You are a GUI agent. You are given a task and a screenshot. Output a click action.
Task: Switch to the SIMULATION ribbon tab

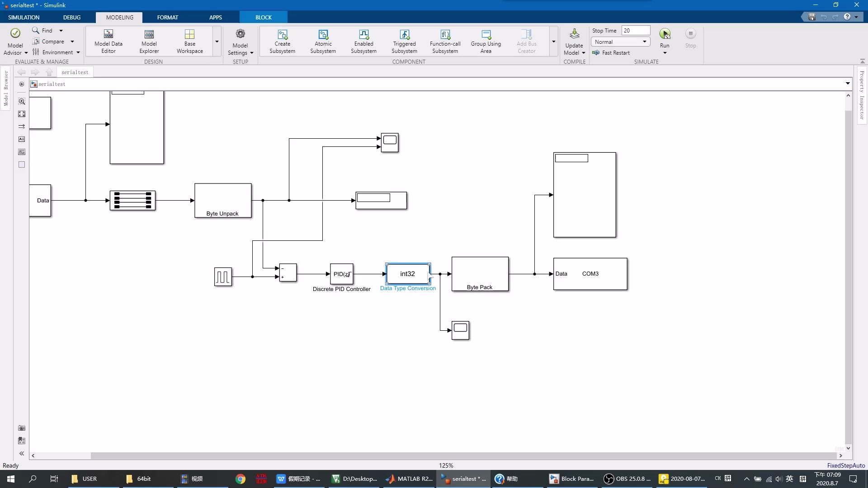tap(24, 17)
